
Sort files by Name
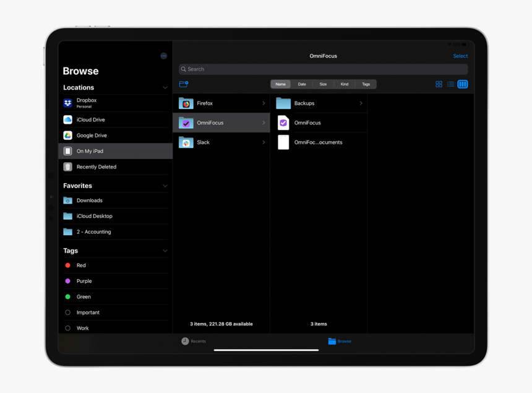click(281, 84)
